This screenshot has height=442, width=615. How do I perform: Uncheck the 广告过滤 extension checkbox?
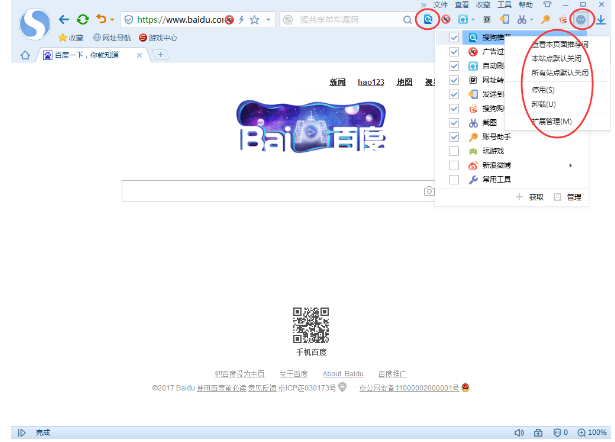tap(454, 52)
